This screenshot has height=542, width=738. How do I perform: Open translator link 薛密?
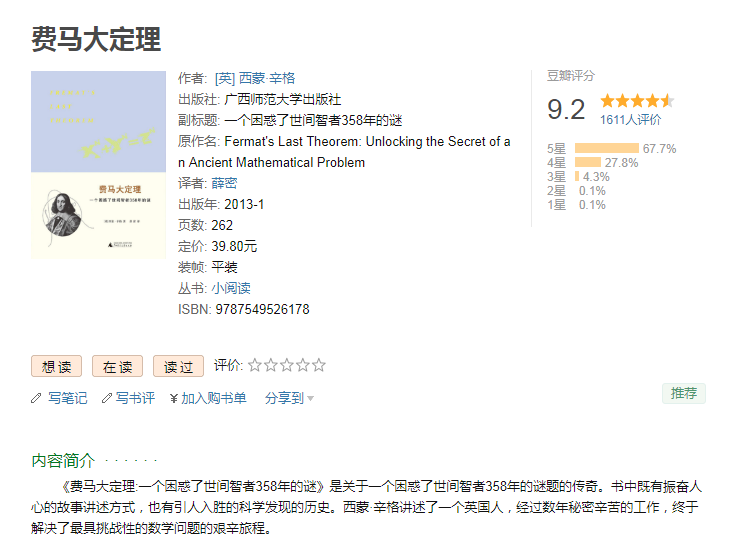coord(224,183)
